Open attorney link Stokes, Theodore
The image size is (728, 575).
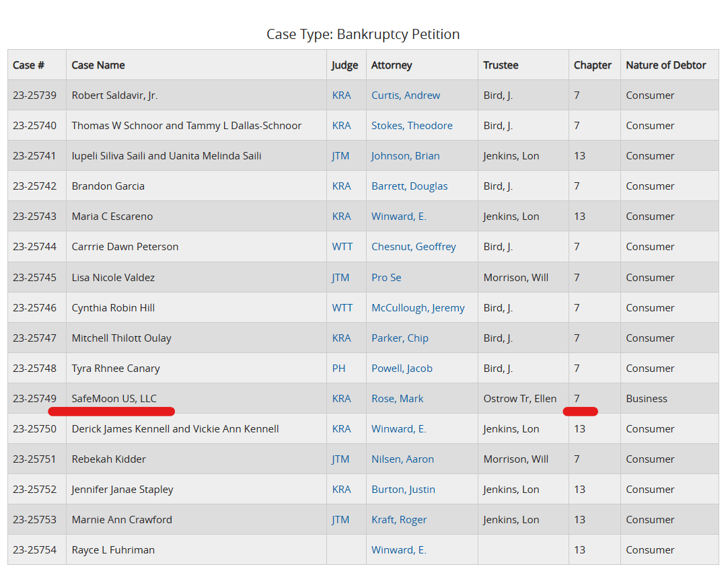tap(412, 126)
